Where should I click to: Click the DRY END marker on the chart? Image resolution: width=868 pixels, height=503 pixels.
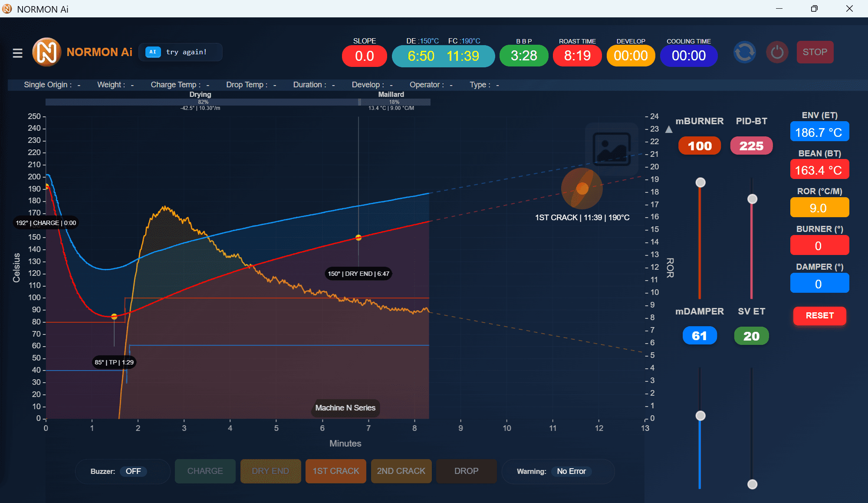(358, 238)
